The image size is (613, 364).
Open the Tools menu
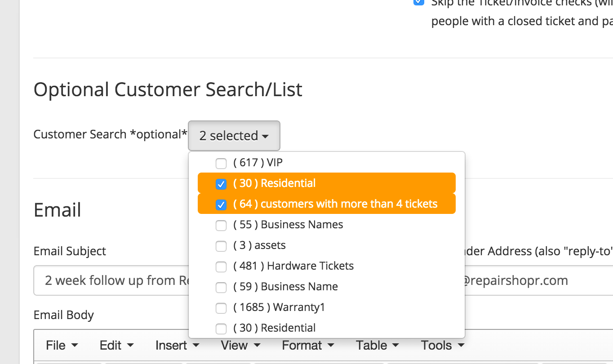[x=442, y=345]
